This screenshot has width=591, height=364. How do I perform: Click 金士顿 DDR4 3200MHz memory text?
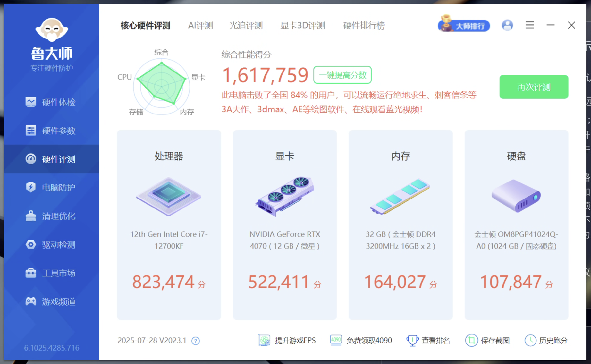tap(400, 240)
